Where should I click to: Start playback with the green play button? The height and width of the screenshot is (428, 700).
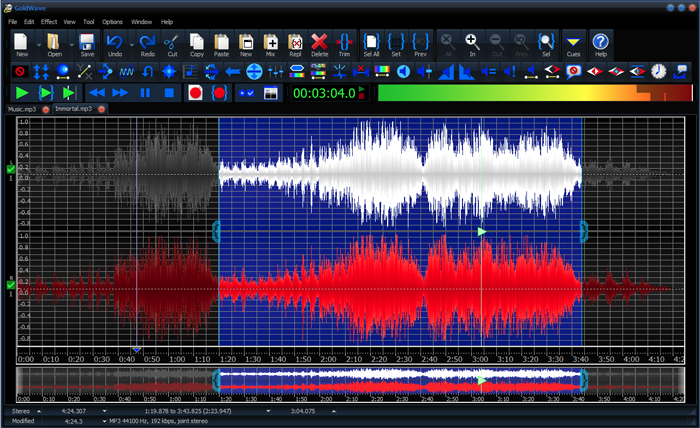click(x=21, y=93)
